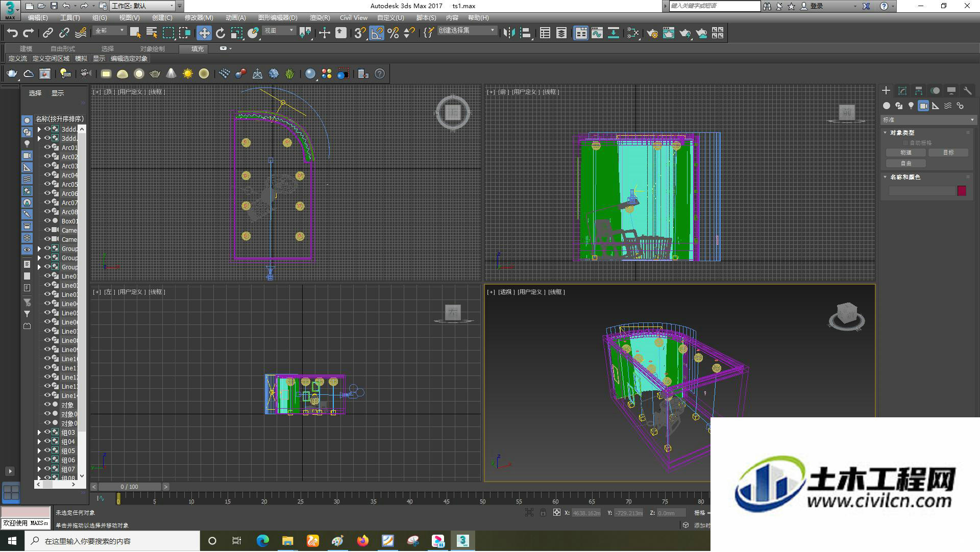Open the Modify panel tab

coord(902,90)
